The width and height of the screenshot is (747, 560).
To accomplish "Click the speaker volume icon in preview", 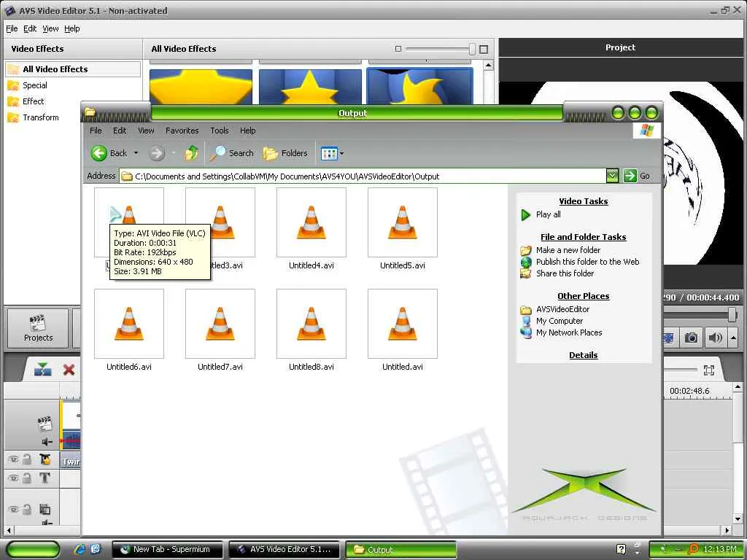I will (715, 338).
